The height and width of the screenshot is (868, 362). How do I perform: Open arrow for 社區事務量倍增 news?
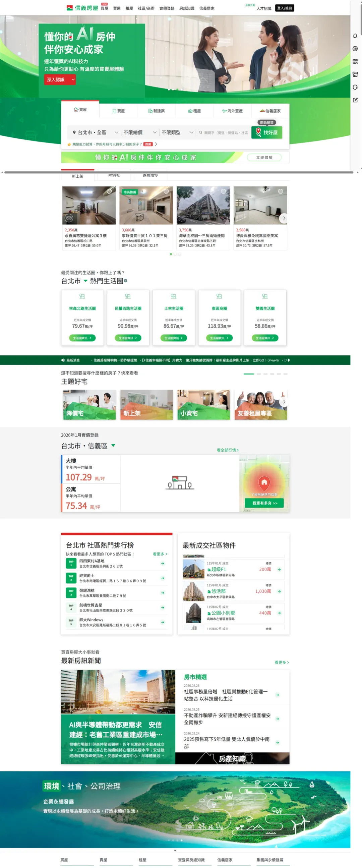pos(278,695)
